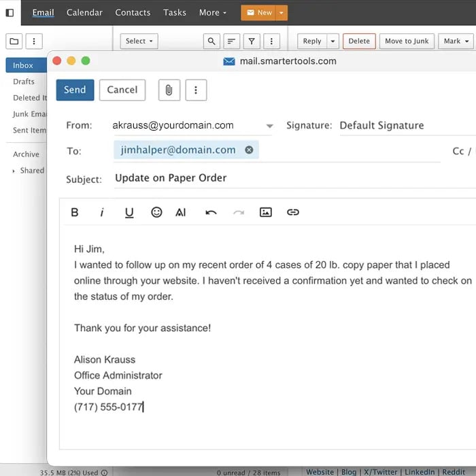
Task: Send the email message
Action: [75, 90]
